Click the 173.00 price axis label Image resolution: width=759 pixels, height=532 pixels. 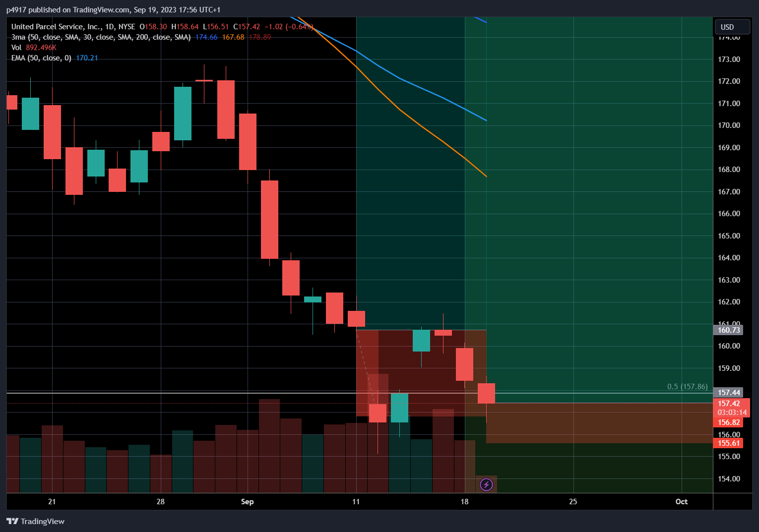729,59
